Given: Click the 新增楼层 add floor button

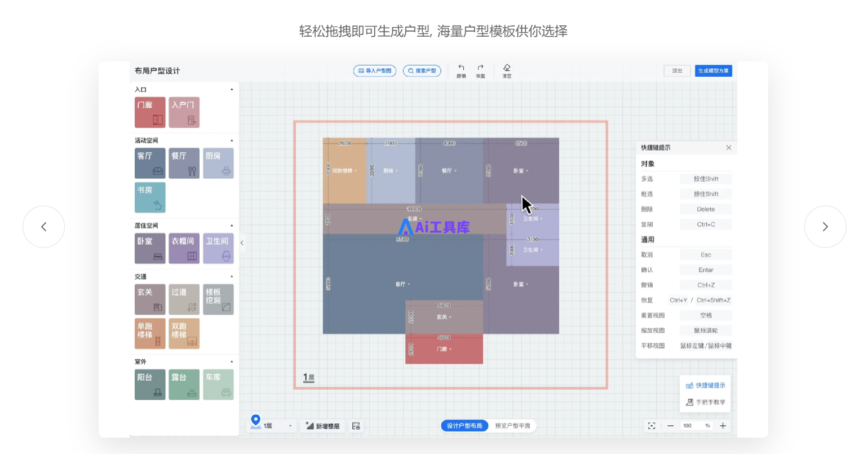Looking at the screenshot, I should (x=323, y=426).
